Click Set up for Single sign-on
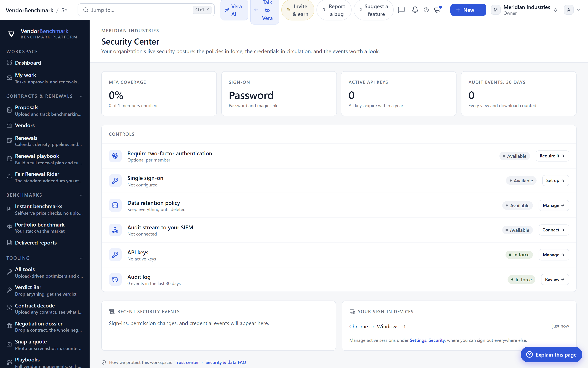The width and height of the screenshot is (588, 368). click(556, 181)
